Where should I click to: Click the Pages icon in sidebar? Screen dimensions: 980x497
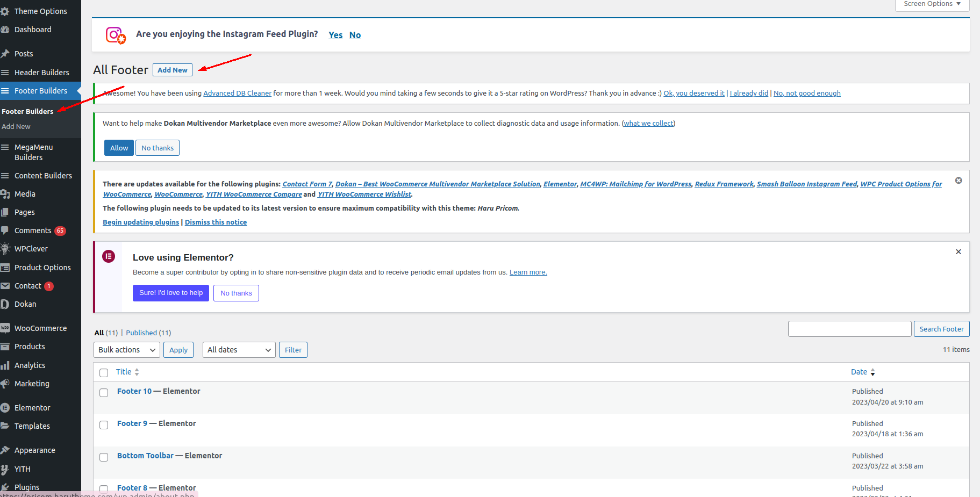click(5, 212)
